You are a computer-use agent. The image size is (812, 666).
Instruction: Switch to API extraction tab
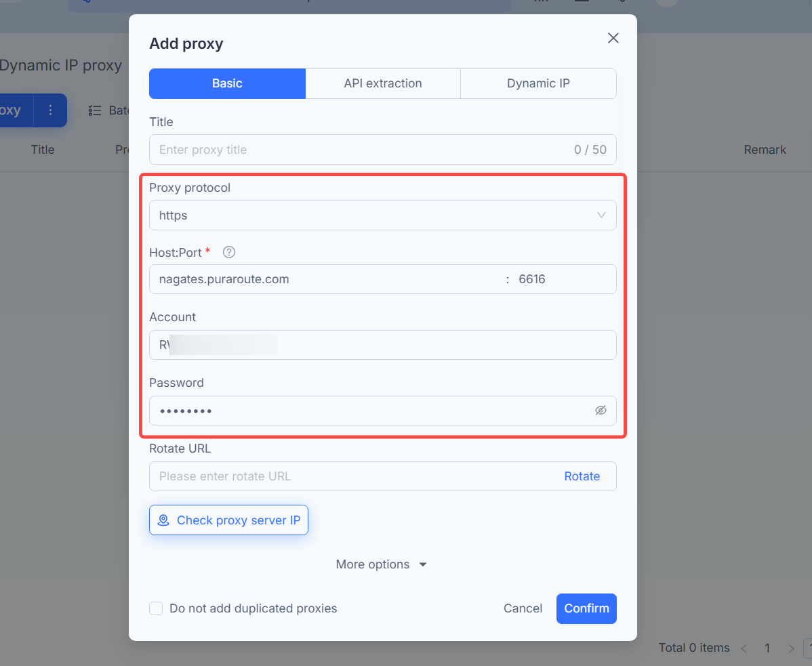tap(383, 83)
